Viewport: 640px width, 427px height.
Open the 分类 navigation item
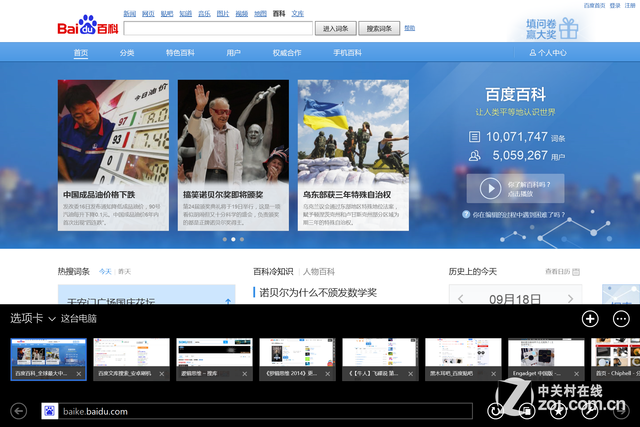tap(127, 53)
